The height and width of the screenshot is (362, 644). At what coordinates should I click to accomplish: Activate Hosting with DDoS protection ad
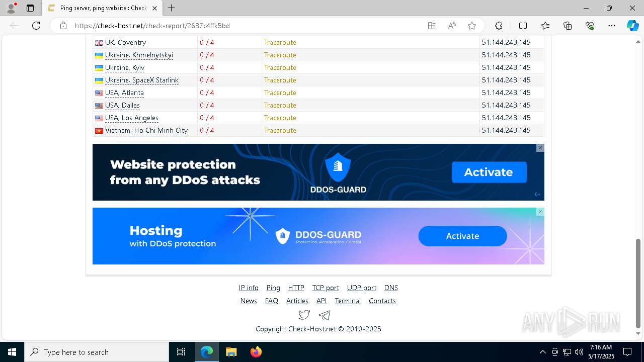click(x=462, y=236)
